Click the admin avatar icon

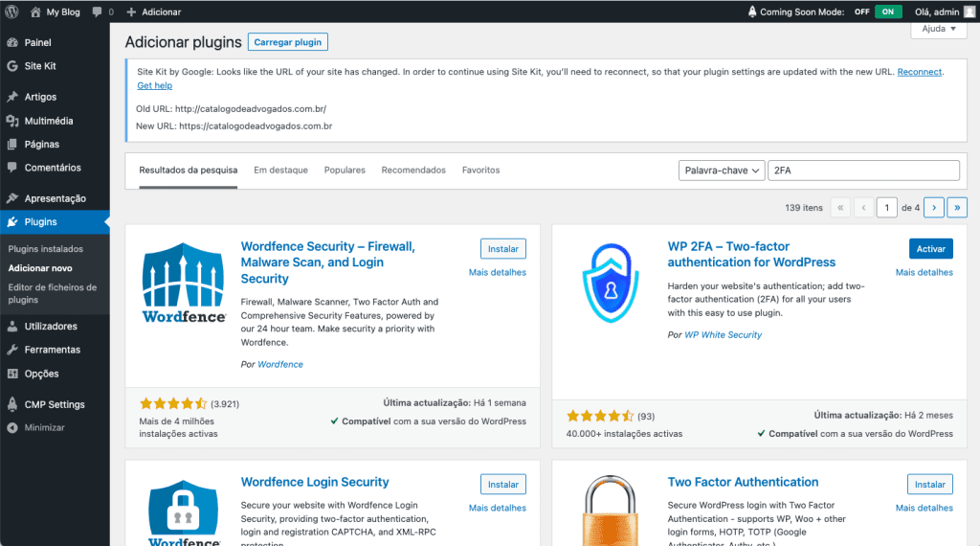(x=969, y=11)
